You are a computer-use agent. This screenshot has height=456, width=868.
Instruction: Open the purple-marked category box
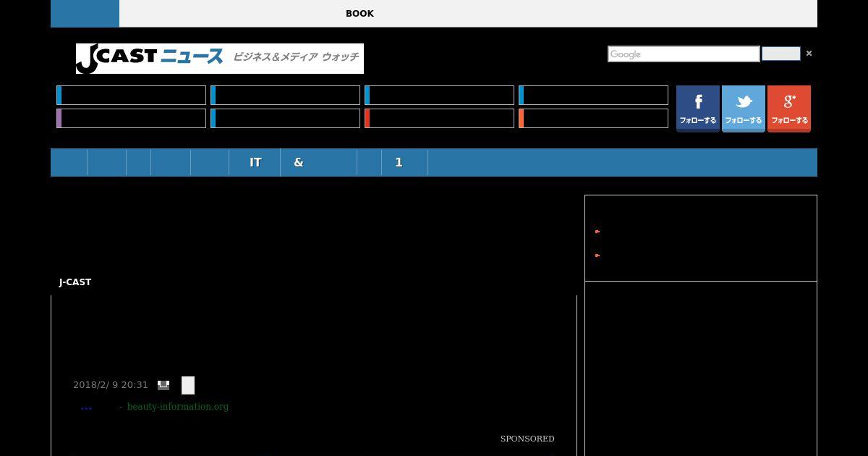[x=131, y=119]
